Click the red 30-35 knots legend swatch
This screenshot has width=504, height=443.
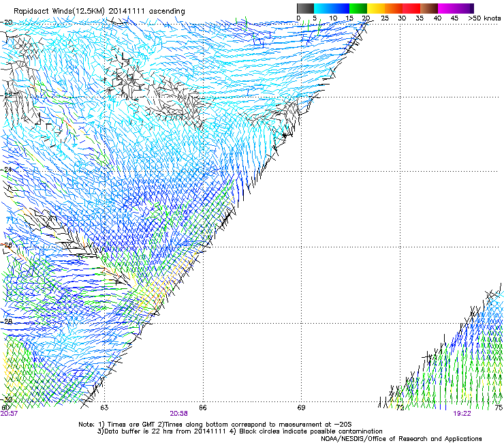coord(411,8)
